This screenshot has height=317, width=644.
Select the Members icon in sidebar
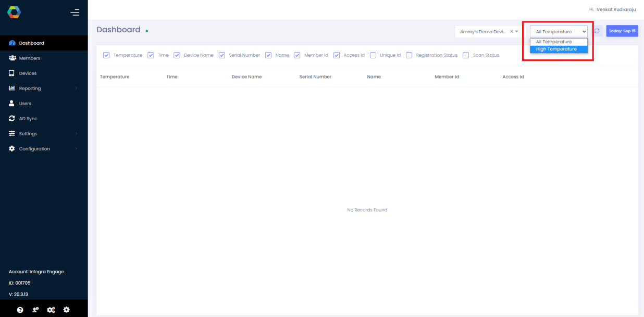point(12,58)
